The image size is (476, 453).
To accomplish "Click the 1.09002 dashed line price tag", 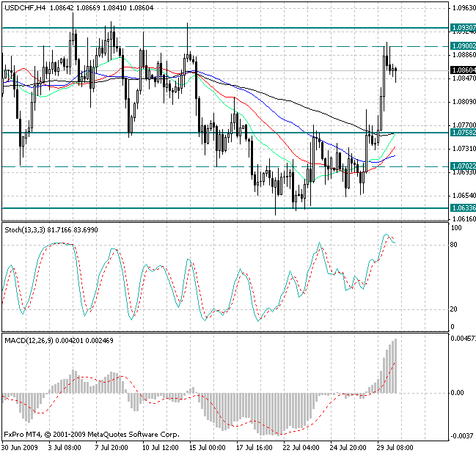I will coord(462,45).
